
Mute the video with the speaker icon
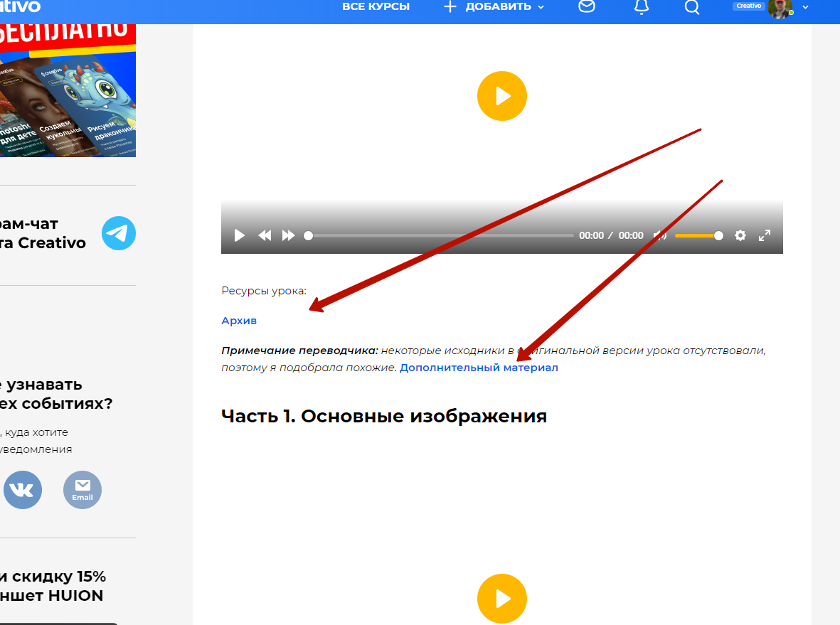660,235
